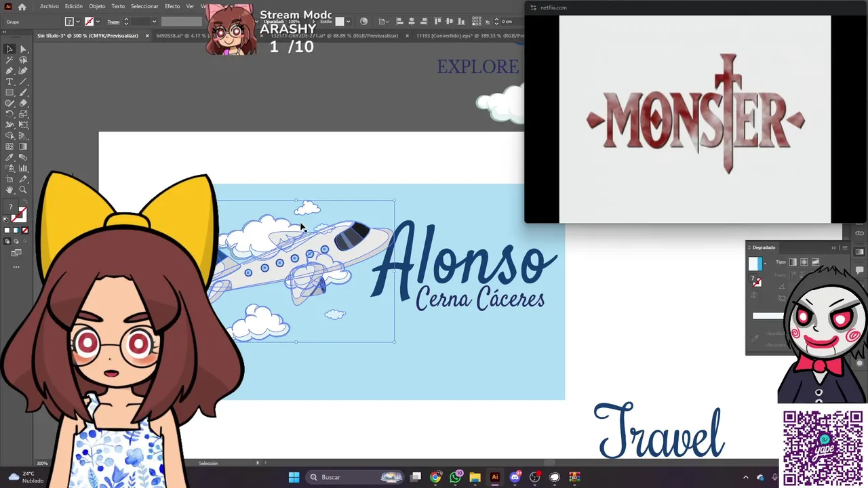
Task: Select the Rectangle tool
Action: tap(9, 92)
